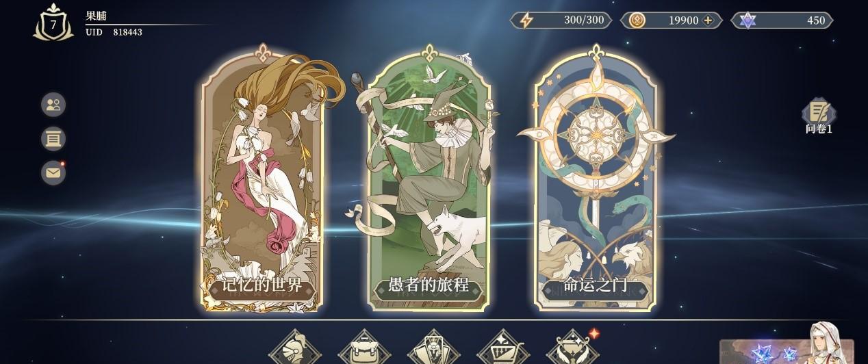Open the mailbox envelope icon
Image resolution: width=868 pixels, height=364 pixels.
point(53,173)
